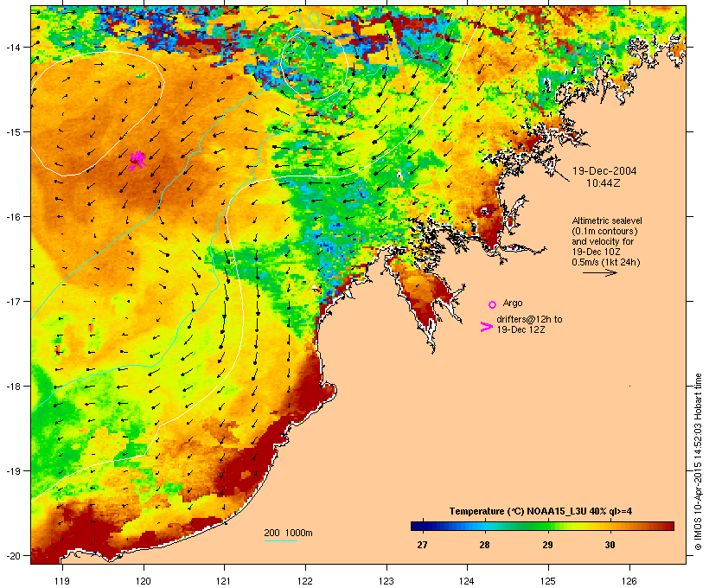Click longitude axis label 123
The image size is (709, 588).
pos(386,581)
